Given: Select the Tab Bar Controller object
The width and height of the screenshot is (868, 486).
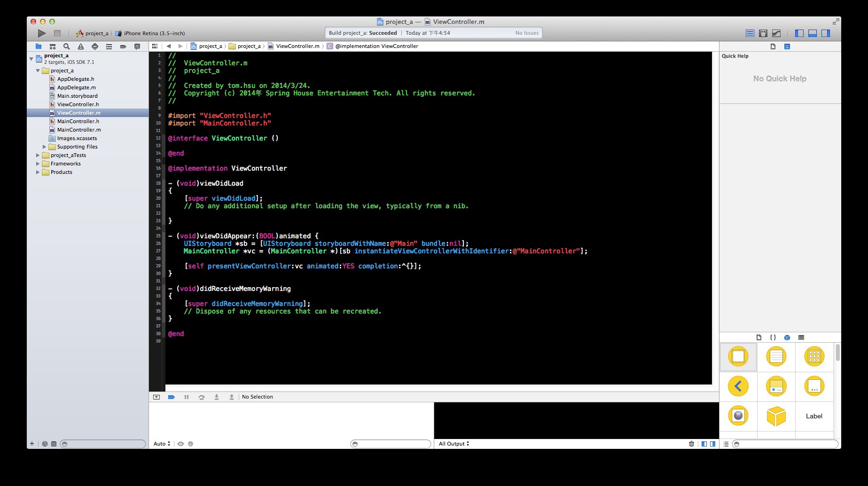Looking at the screenshot, I should click(x=776, y=386).
